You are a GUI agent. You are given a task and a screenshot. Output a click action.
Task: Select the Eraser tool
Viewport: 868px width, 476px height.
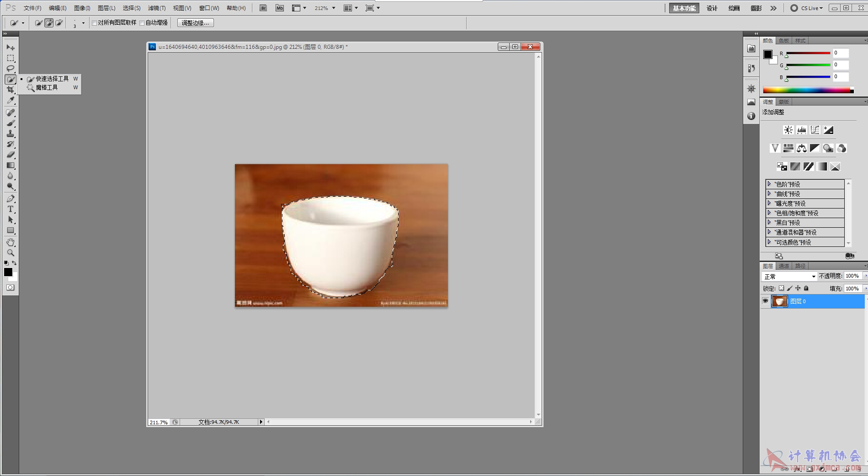[x=11, y=155]
